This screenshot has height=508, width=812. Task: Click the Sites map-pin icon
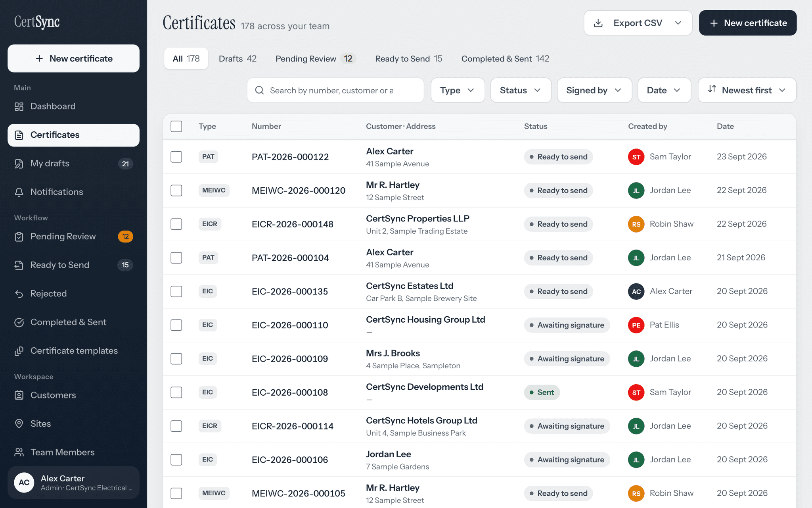pyautogui.click(x=19, y=424)
